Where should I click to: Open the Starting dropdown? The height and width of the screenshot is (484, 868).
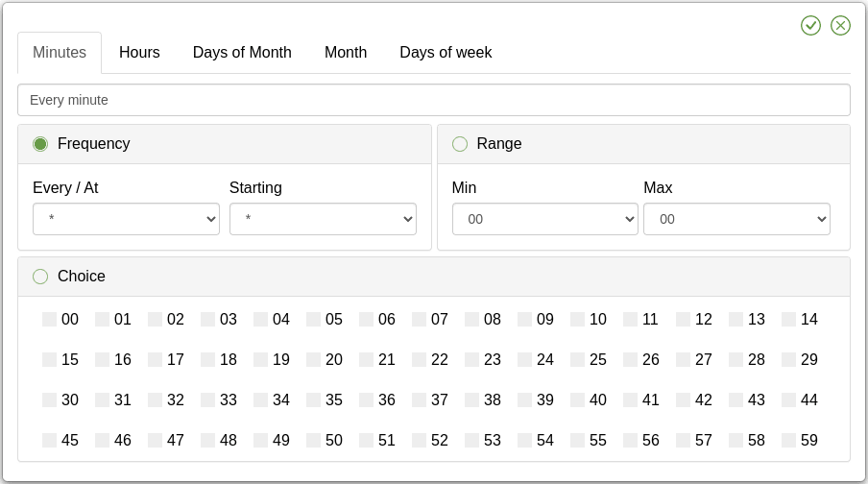coord(323,219)
